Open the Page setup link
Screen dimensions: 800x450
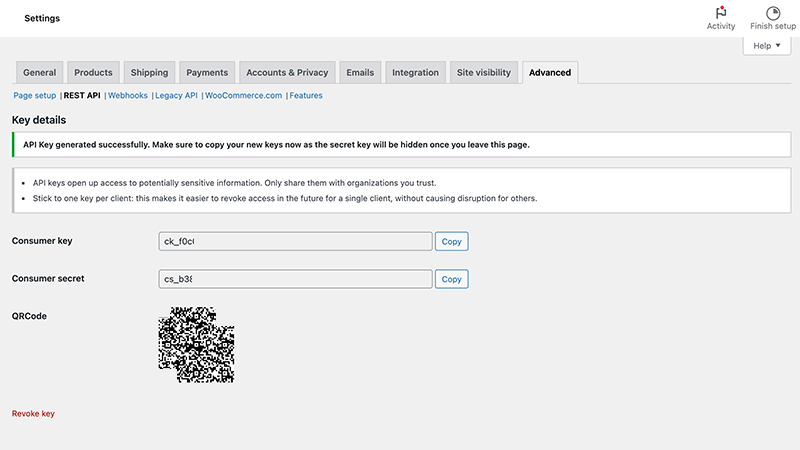coord(35,96)
